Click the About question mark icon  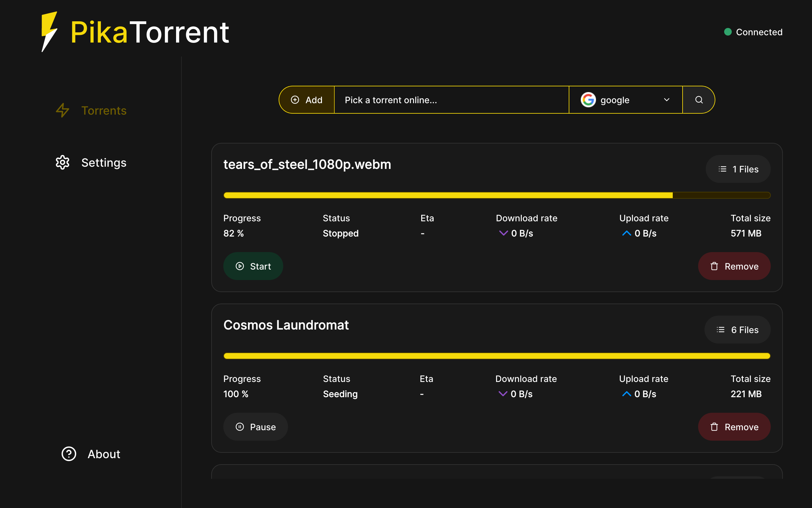pyautogui.click(x=69, y=454)
